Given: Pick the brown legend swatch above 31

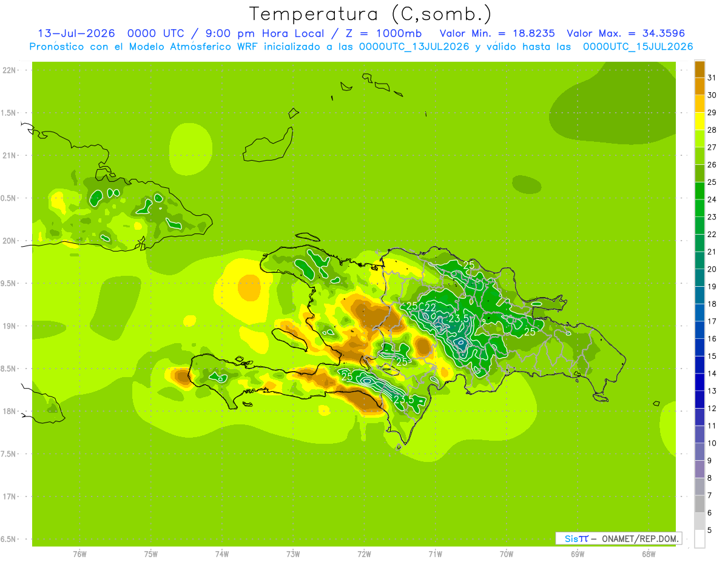Looking at the screenshot, I should coord(699,69).
